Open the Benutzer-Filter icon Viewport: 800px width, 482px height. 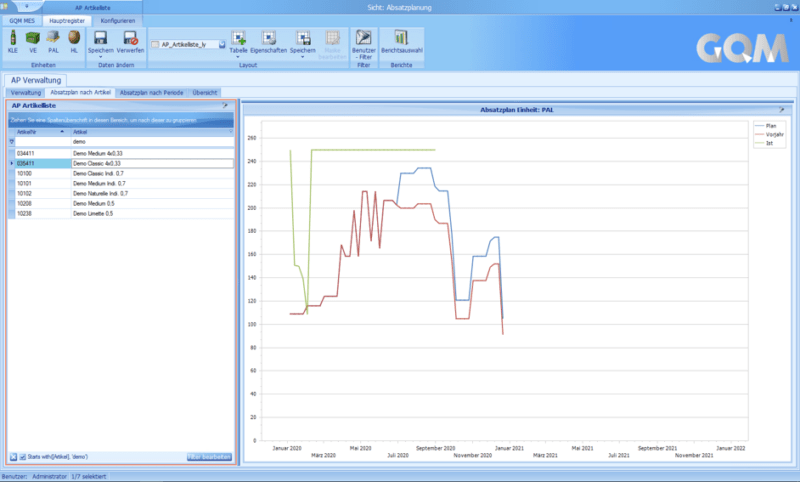[364, 38]
